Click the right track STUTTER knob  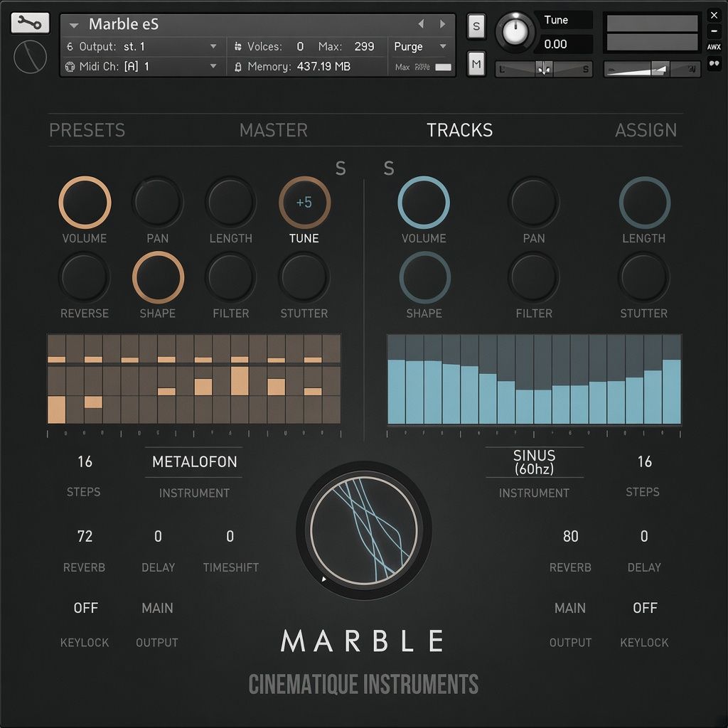pyautogui.click(x=644, y=277)
